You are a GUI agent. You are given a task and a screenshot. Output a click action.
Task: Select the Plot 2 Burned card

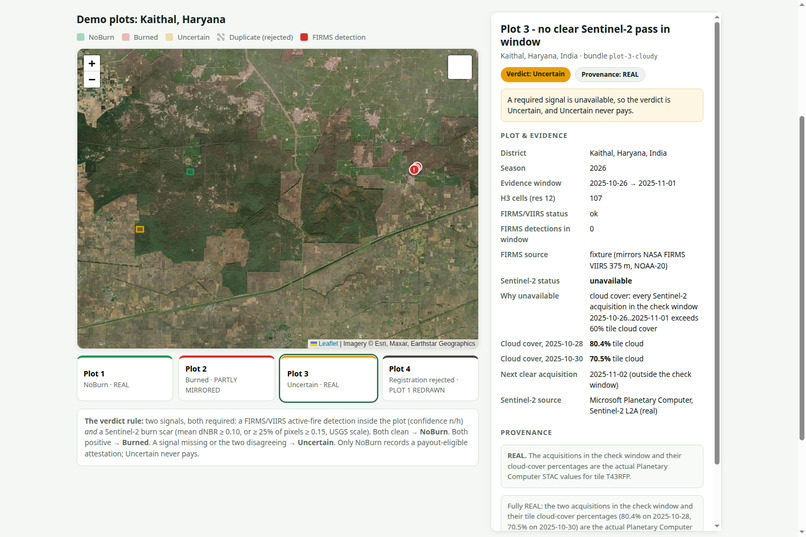(227, 378)
